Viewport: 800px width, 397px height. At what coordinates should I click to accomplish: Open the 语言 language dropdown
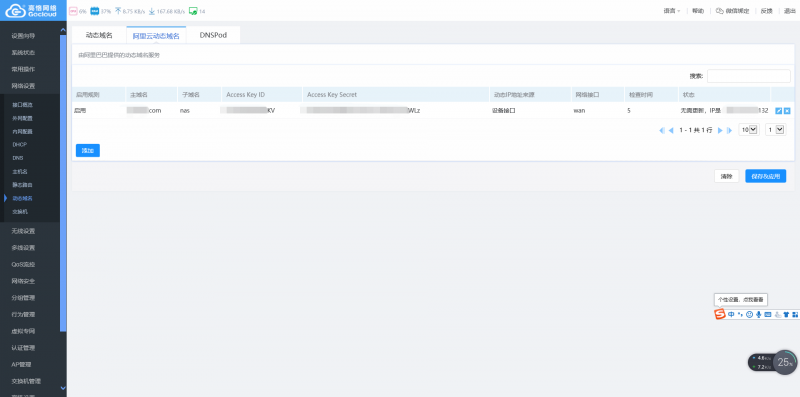pos(672,11)
